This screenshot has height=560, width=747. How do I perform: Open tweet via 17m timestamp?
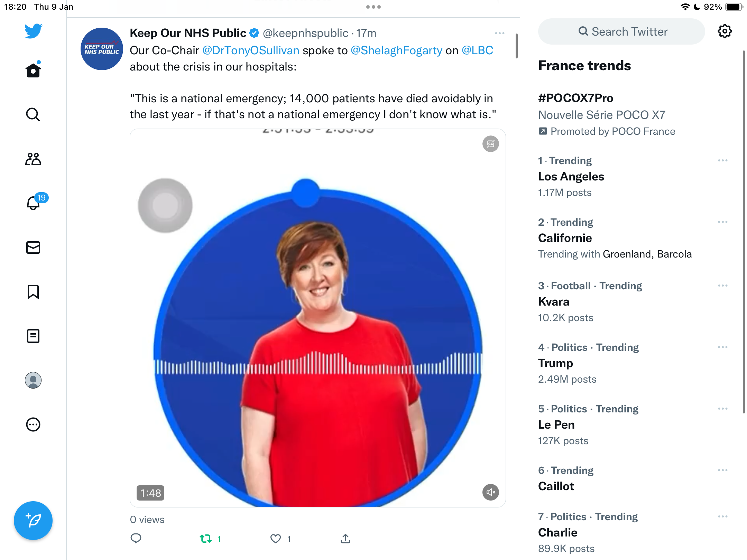[x=366, y=33]
